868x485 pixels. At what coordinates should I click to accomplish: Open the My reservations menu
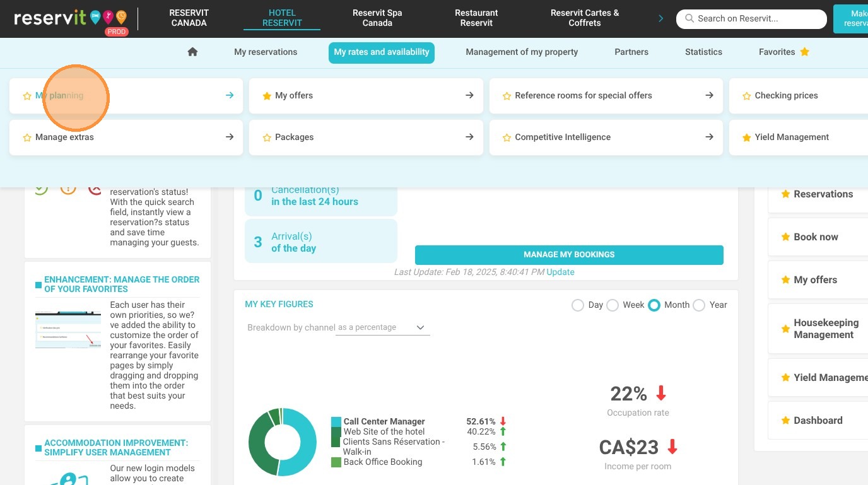(x=266, y=52)
